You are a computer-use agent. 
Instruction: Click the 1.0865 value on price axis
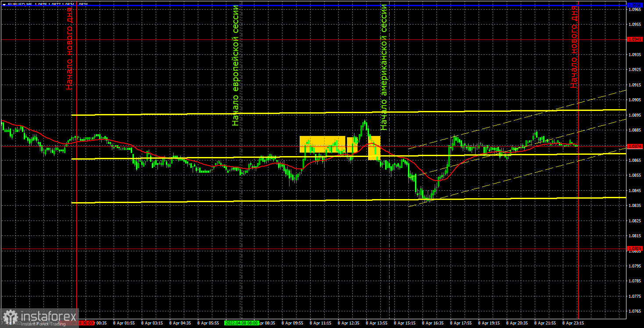[x=635, y=160]
